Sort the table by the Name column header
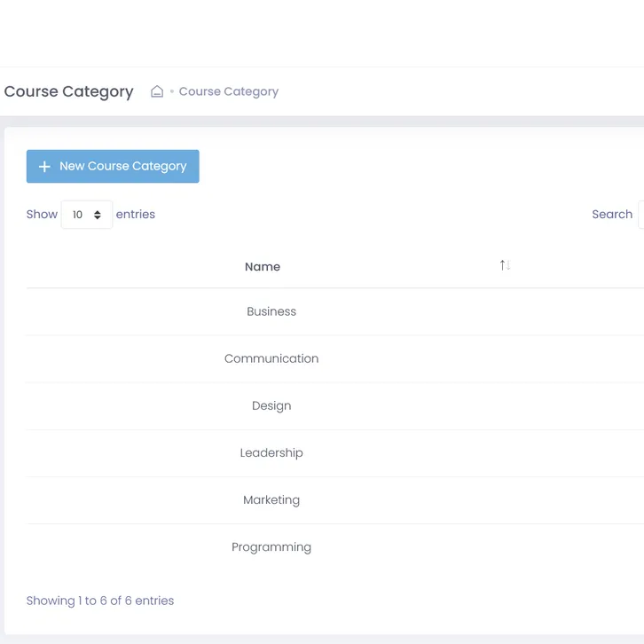 (263, 267)
